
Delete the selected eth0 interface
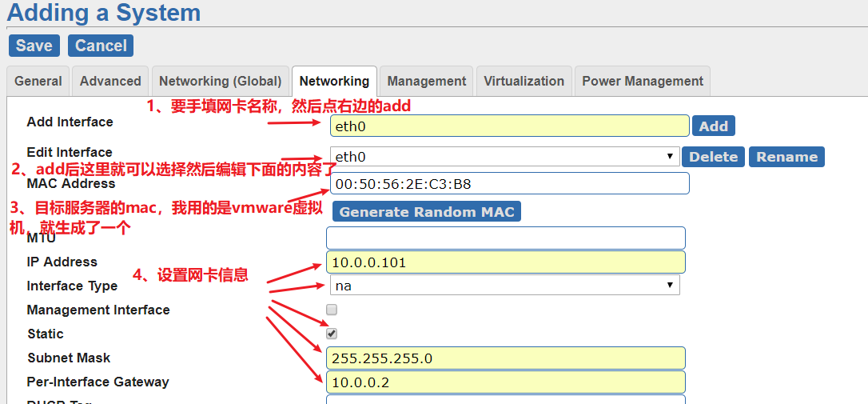click(713, 157)
